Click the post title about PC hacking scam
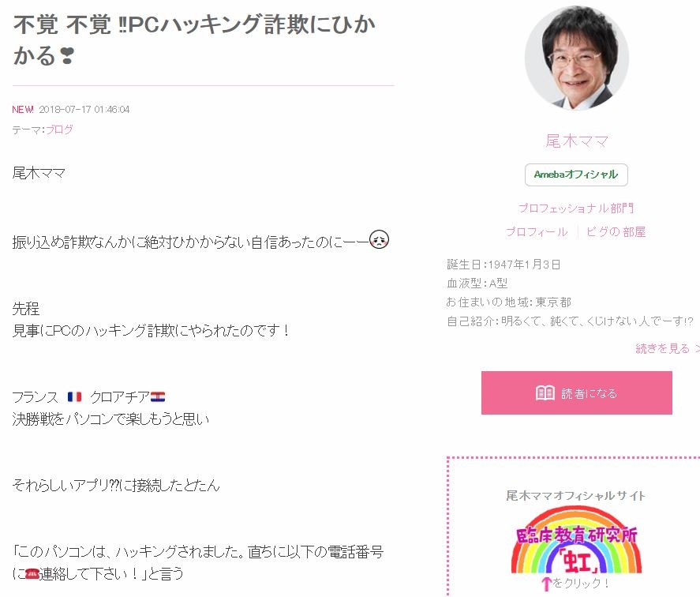Viewport: 700px width, 597px height. tap(194, 39)
